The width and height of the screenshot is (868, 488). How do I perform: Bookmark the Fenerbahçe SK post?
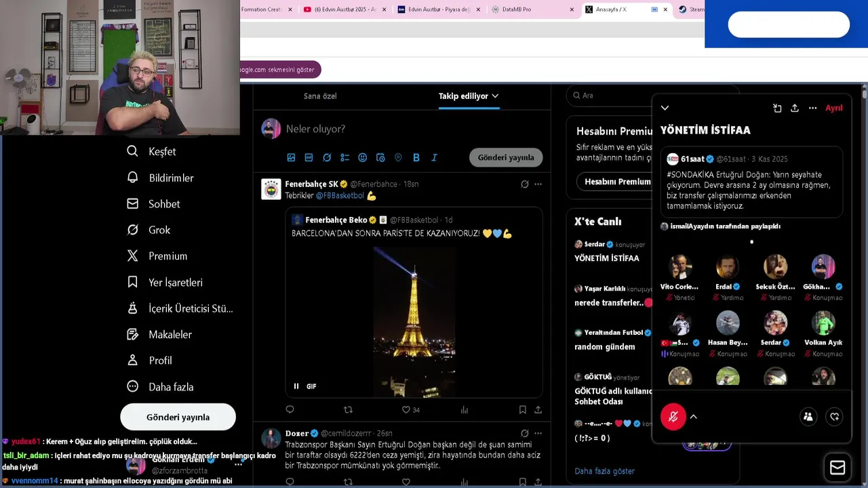pos(522,409)
